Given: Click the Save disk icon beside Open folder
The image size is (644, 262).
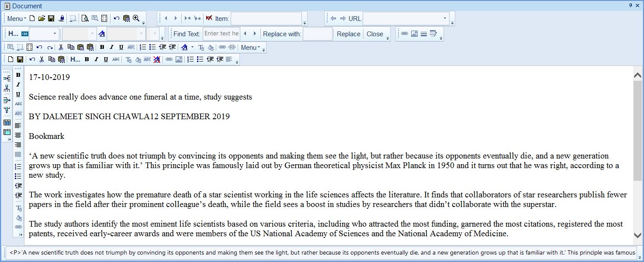Looking at the screenshot, I should point(51,18).
